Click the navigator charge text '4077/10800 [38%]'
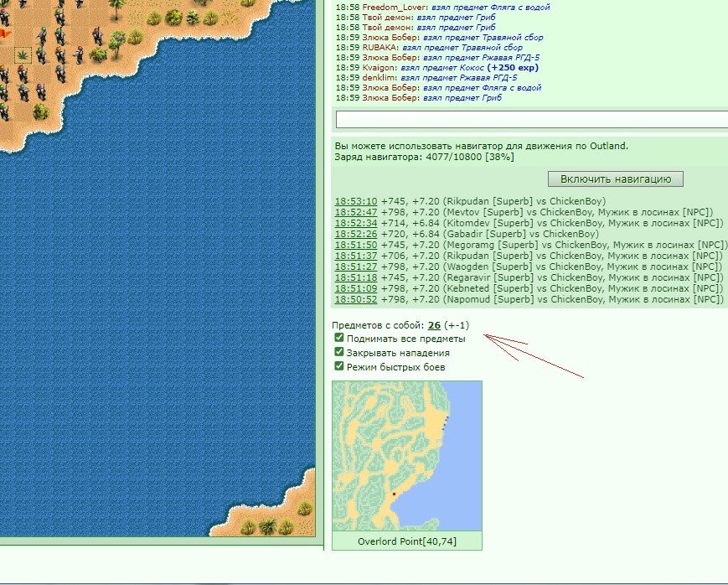 coord(470,157)
